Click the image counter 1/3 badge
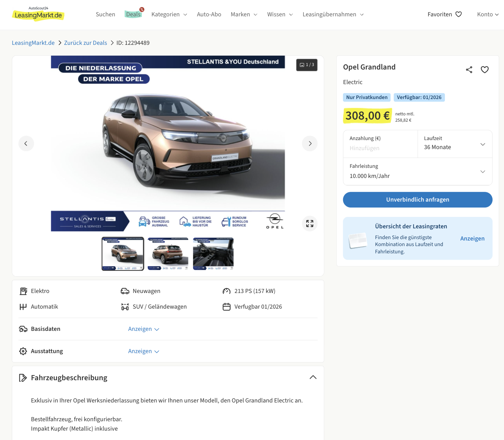The height and width of the screenshot is (440, 504). 307,65
